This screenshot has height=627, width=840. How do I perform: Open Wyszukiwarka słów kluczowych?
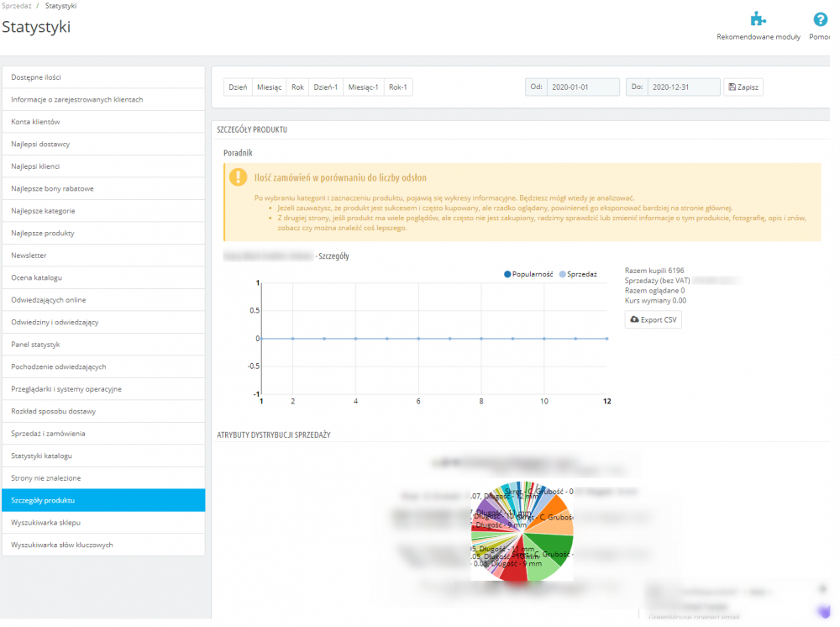[103, 545]
